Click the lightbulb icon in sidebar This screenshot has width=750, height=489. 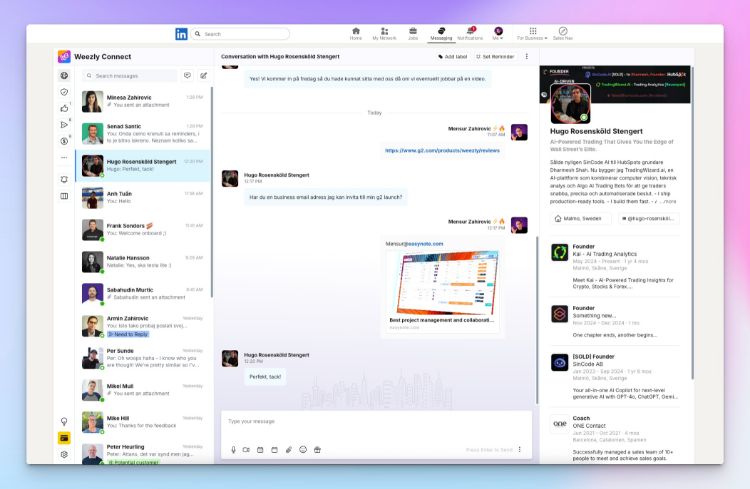(64, 422)
